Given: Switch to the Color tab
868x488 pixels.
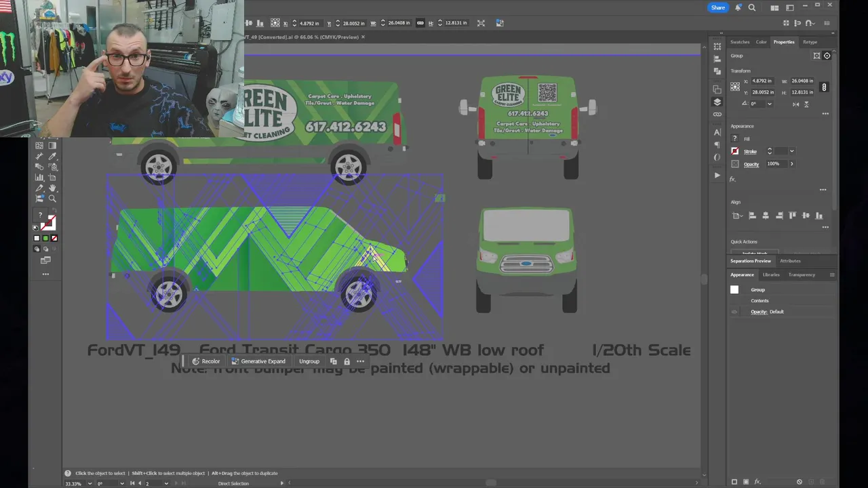Looking at the screenshot, I should (x=762, y=42).
